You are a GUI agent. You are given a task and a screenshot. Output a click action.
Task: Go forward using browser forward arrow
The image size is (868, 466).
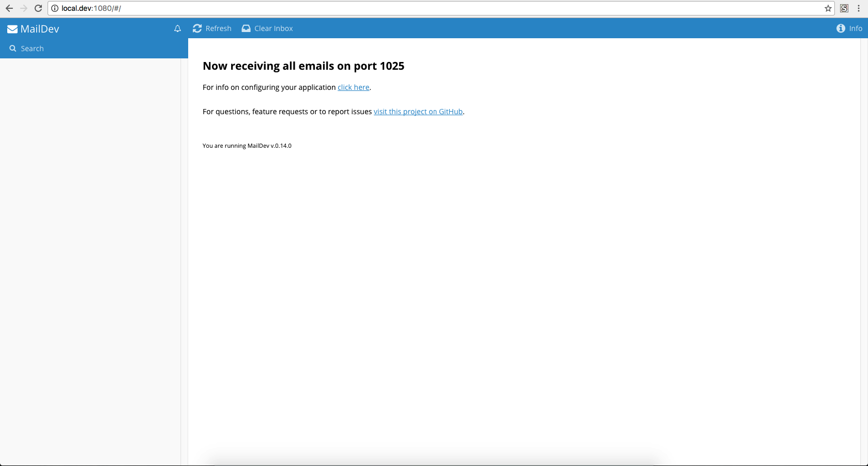pyautogui.click(x=24, y=8)
